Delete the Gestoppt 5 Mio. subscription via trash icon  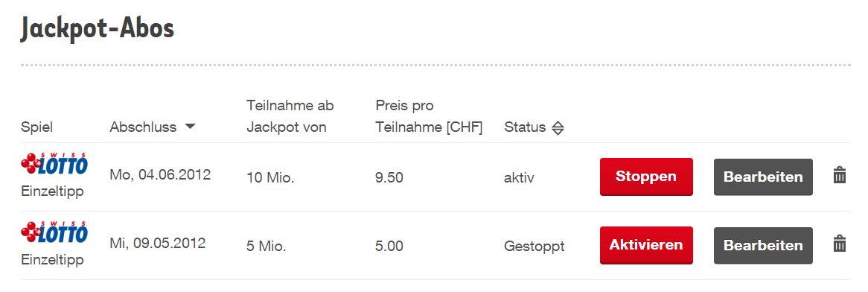(839, 244)
